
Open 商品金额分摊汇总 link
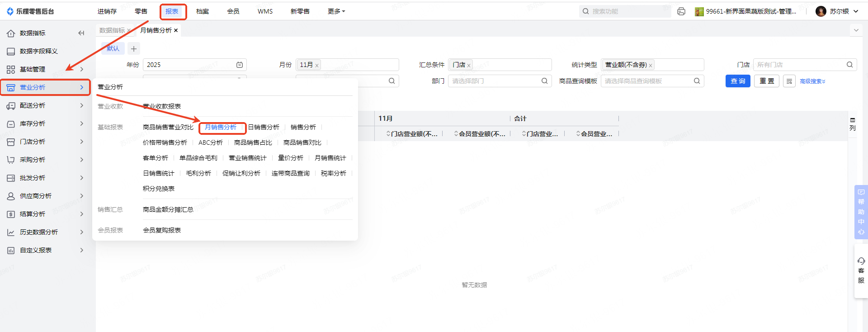coord(168,209)
